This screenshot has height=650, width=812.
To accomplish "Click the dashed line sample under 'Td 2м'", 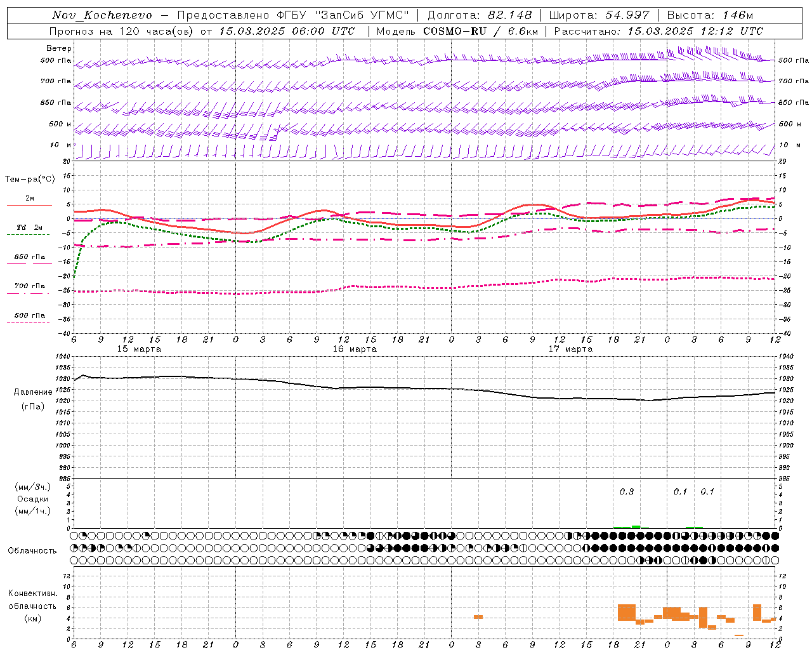I will click(28, 235).
